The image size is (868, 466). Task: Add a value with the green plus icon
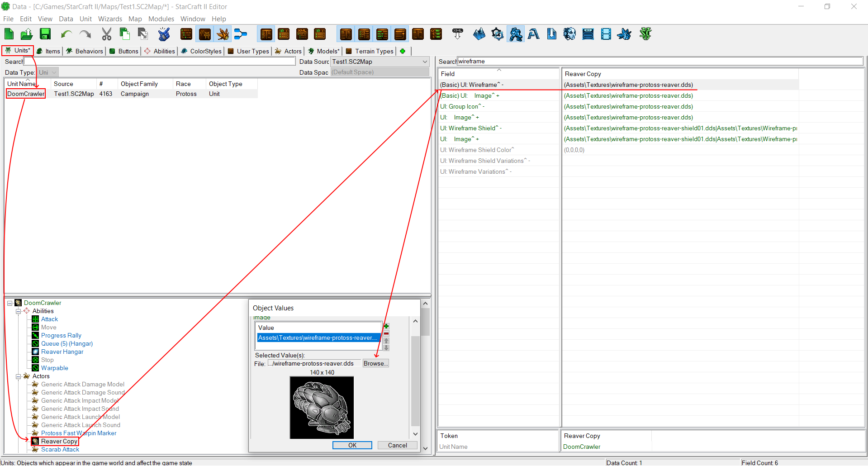[x=386, y=326]
